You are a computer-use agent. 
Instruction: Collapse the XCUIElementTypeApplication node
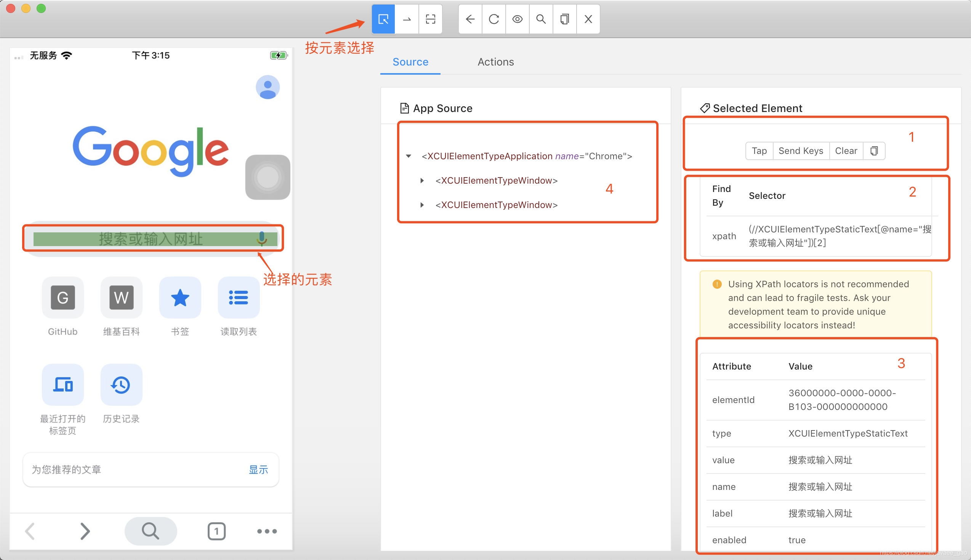[409, 156]
